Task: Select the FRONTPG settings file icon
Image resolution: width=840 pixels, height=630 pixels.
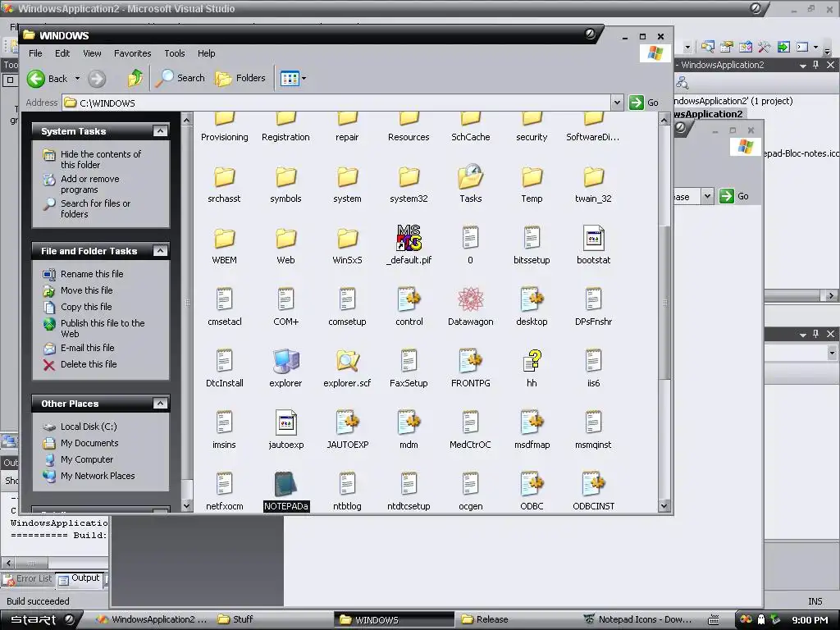Action: coord(470,361)
